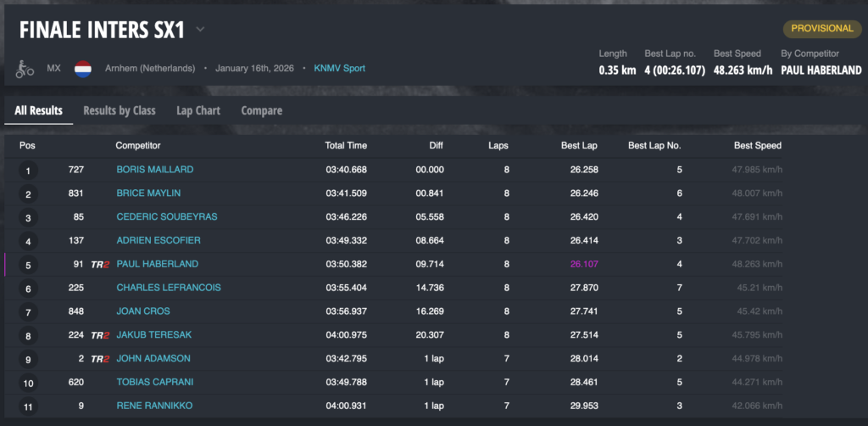Open Brice Maylin competitor link
The image size is (868, 426).
pyautogui.click(x=148, y=193)
